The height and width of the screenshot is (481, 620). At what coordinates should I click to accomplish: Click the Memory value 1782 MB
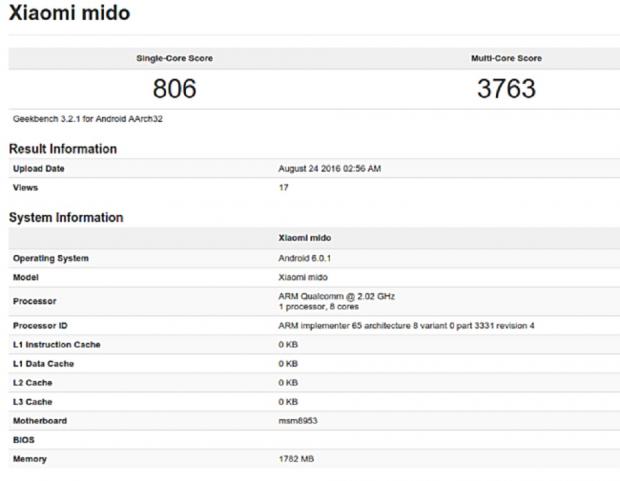[x=298, y=459]
